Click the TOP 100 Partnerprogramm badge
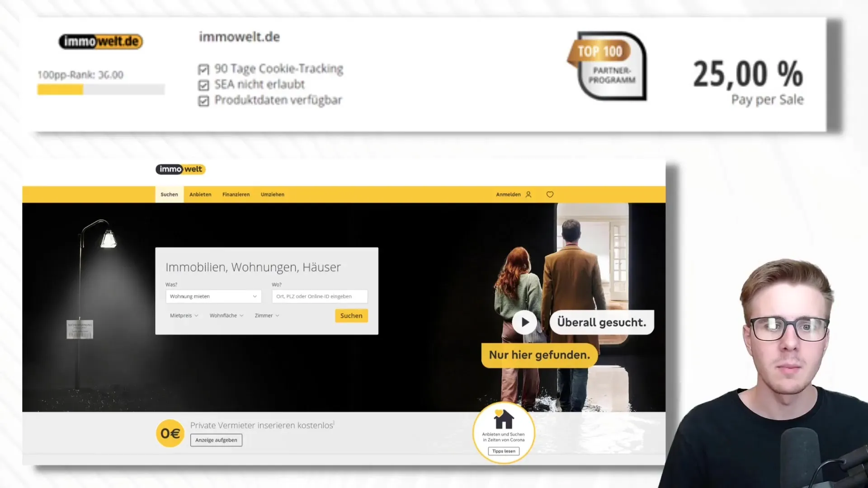This screenshot has height=488, width=868. [607, 66]
